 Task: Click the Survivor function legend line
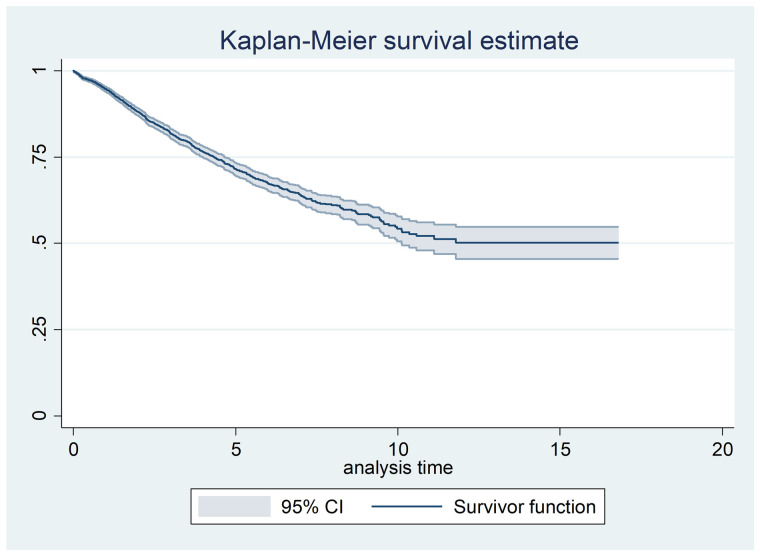(x=407, y=507)
